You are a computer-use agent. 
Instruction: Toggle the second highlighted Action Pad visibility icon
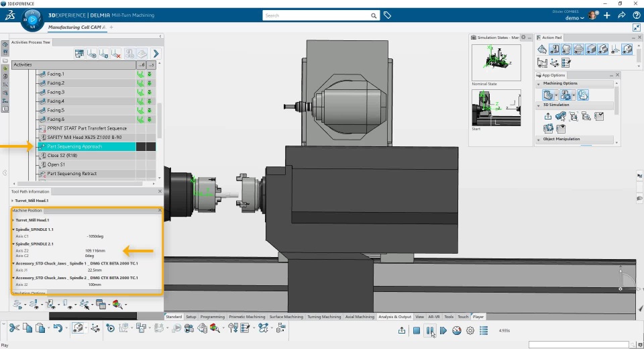(x=566, y=49)
